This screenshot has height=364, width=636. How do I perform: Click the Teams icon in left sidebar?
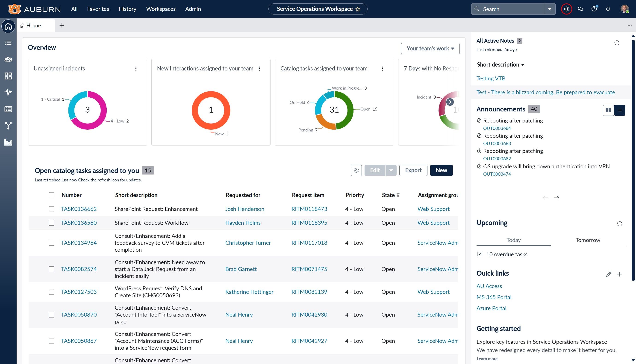(x=8, y=59)
